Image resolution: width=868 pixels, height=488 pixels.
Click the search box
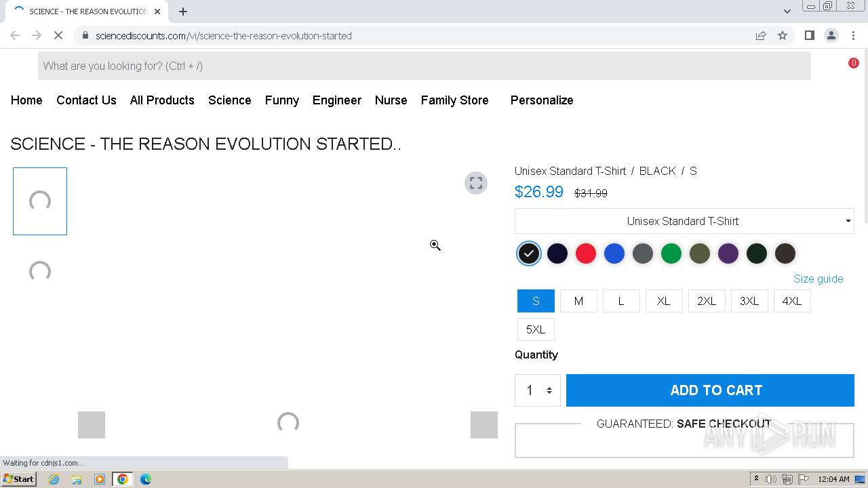425,66
